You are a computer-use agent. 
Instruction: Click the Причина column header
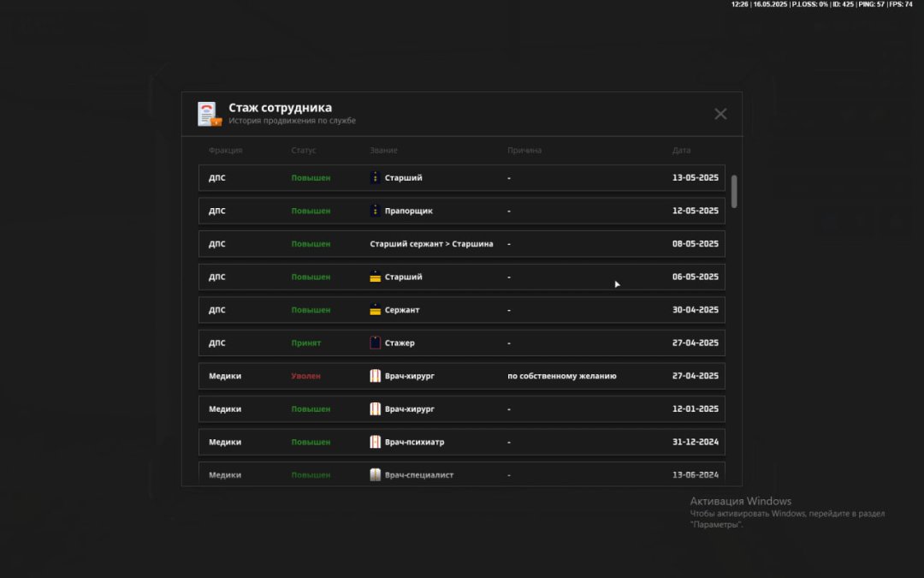click(x=524, y=151)
